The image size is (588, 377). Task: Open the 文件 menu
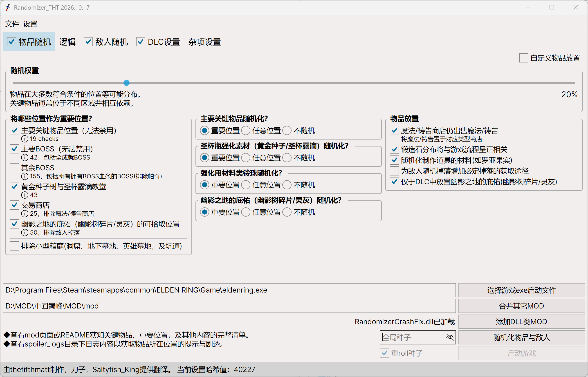coord(12,24)
